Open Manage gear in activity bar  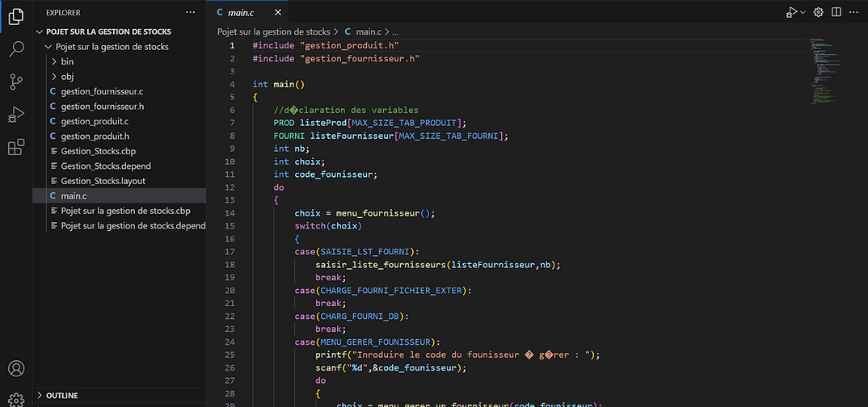[16, 399]
